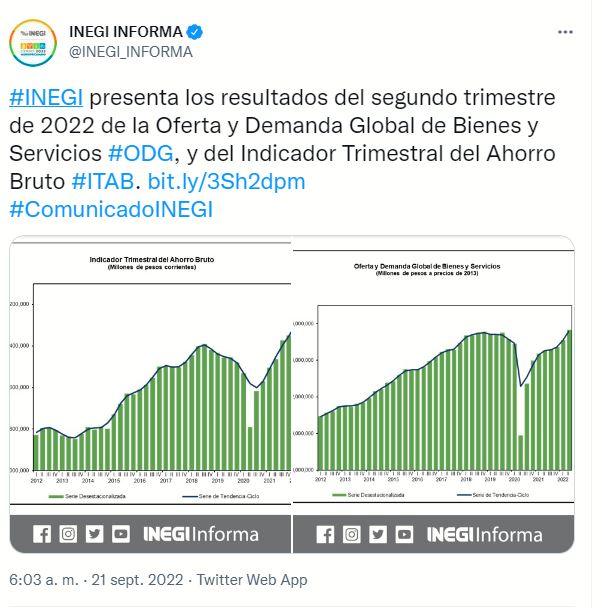Click YouTube icon under the right chart

(x=403, y=535)
